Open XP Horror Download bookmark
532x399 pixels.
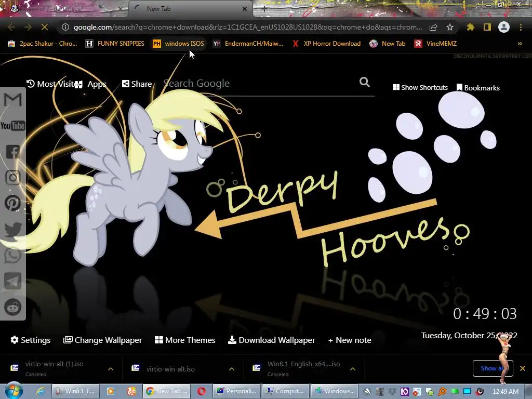point(326,44)
